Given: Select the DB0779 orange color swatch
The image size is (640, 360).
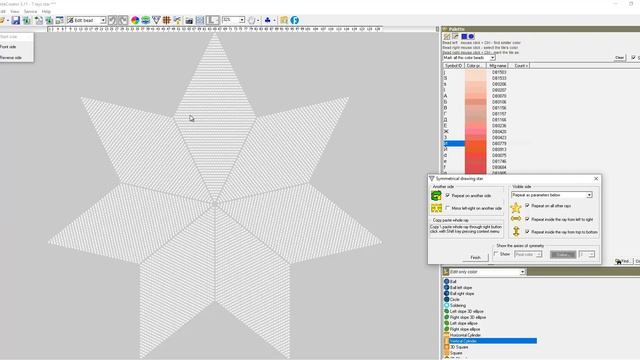Looking at the screenshot, I should pos(476,144).
